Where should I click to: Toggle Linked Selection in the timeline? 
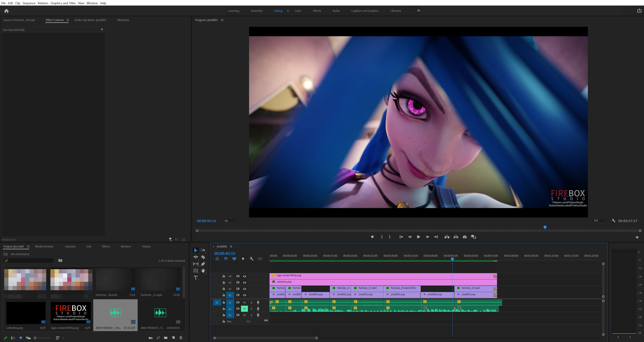click(234, 259)
